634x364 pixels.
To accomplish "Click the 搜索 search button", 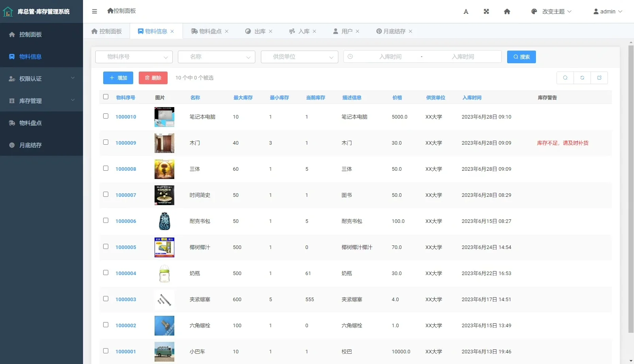I will click(521, 57).
